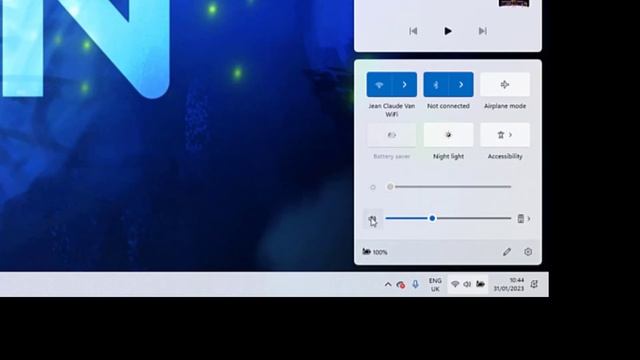Click the media album thumbnail
640x360 pixels.
tap(514, 3)
